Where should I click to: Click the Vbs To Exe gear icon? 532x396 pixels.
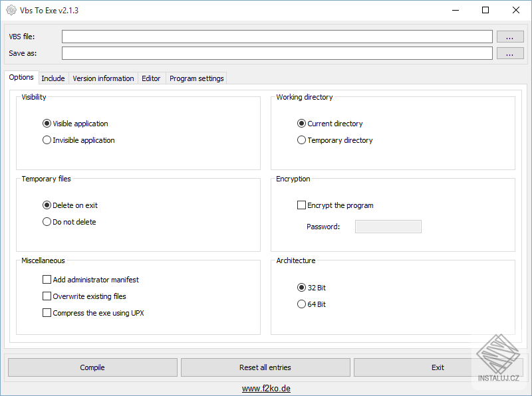coord(11,11)
